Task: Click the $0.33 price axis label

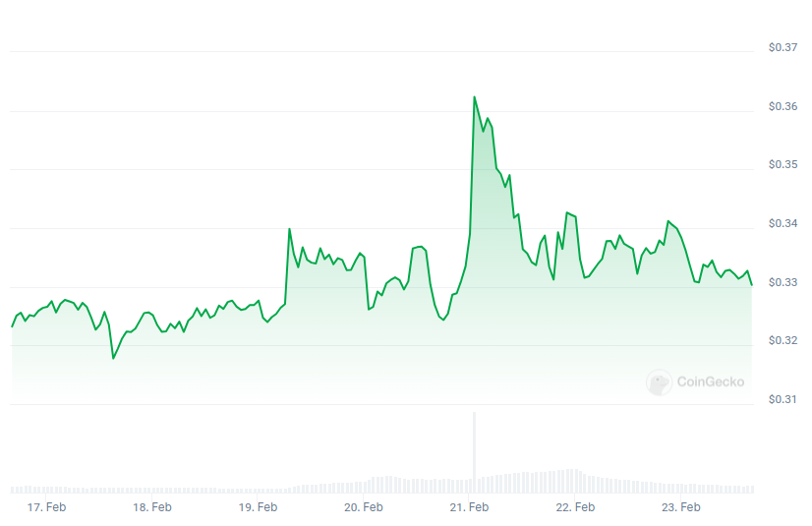Action: pos(783,283)
